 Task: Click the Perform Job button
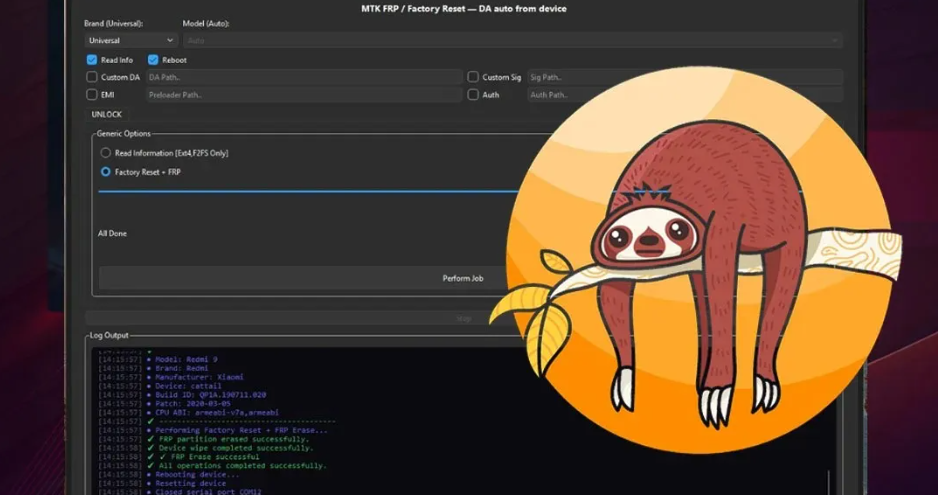tap(462, 278)
